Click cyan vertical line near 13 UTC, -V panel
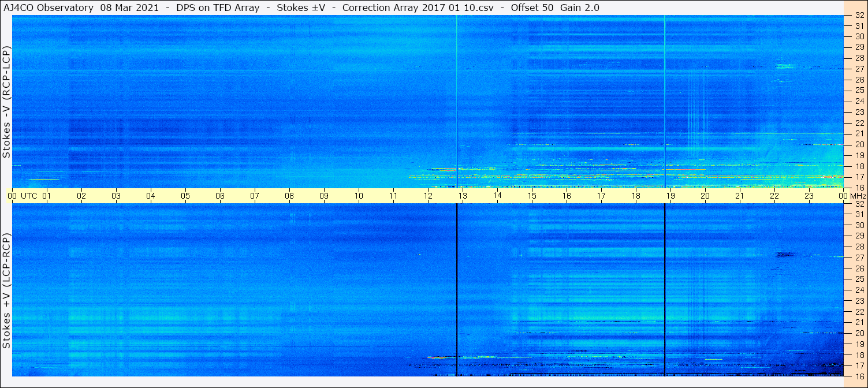This screenshot has width=868, height=388. [x=457, y=102]
